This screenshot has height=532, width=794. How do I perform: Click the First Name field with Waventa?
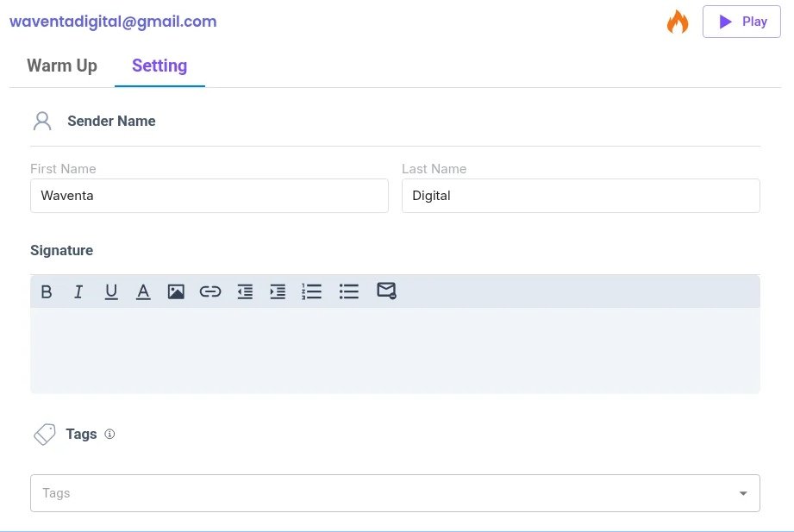tap(209, 196)
